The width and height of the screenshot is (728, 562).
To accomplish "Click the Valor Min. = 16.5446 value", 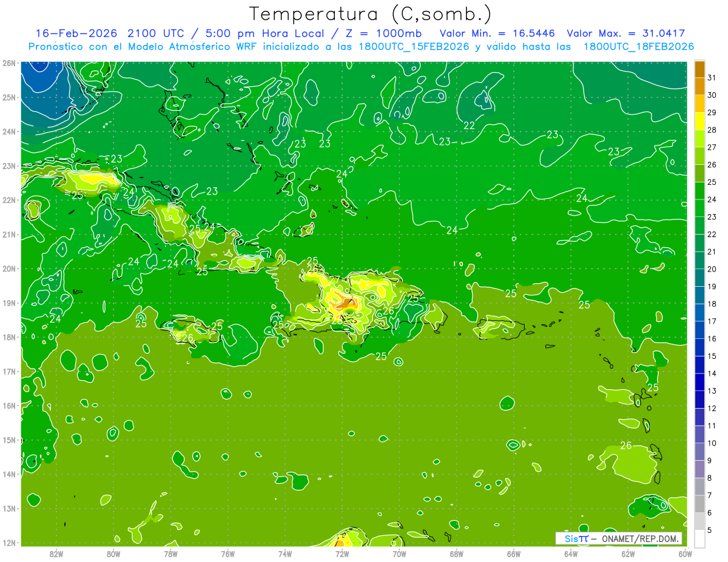I will click(497, 33).
